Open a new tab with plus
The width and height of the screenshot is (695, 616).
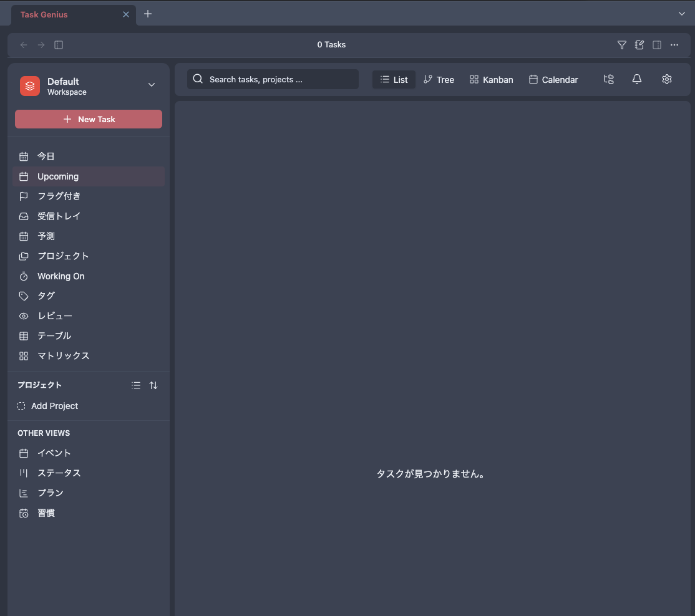point(148,14)
